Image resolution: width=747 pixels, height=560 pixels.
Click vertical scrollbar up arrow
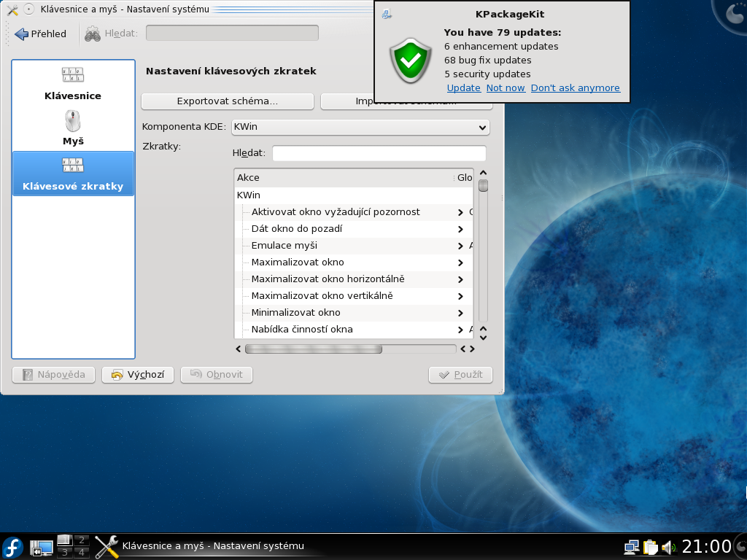click(483, 173)
